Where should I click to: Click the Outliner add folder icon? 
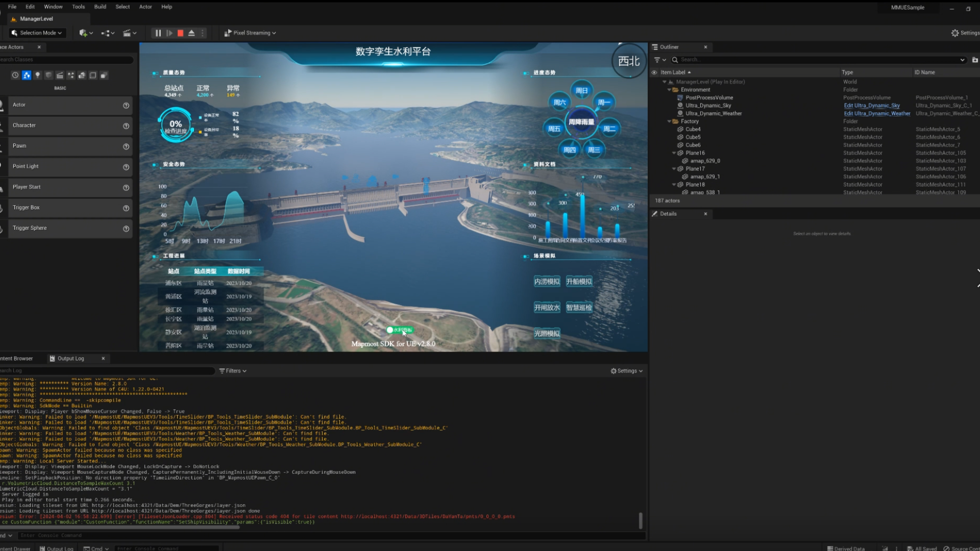pyautogui.click(x=975, y=60)
